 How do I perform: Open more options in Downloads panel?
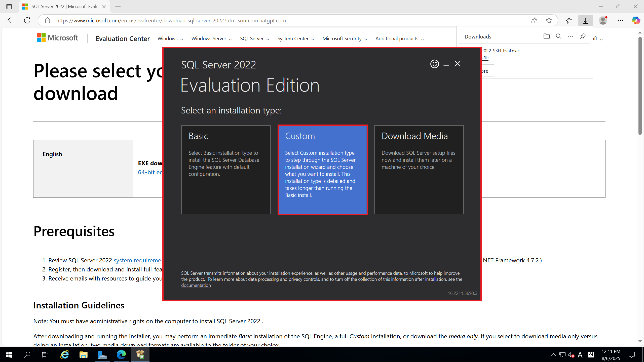point(571,36)
